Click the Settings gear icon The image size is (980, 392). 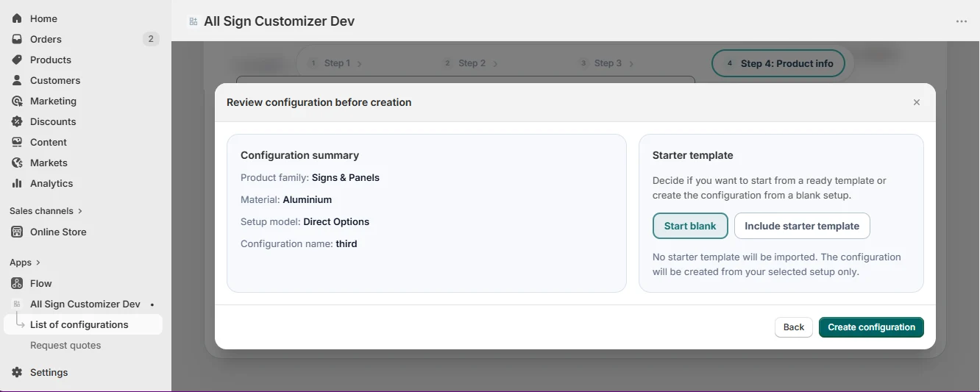point(17,372)
